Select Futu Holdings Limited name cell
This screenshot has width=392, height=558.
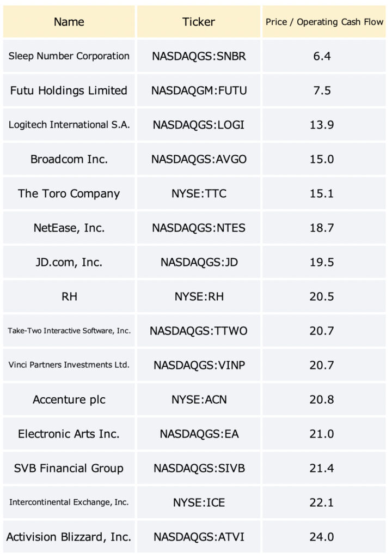69,90
